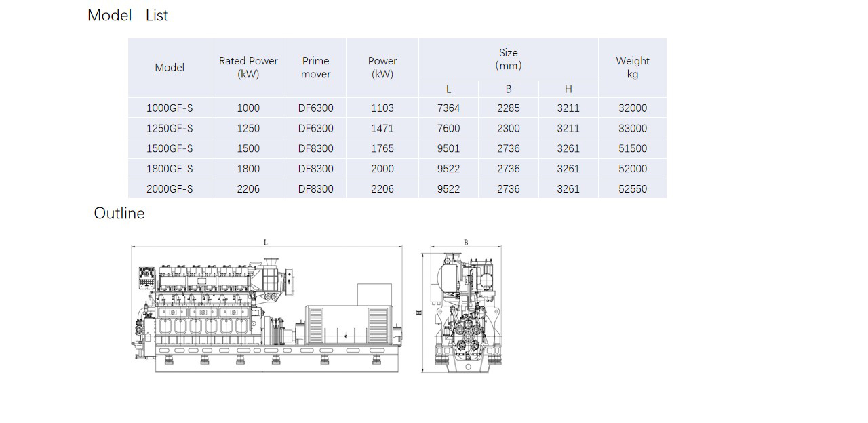Click the '1250GF-S' model cell
868x423 pixels.
[x=170, y=128]
